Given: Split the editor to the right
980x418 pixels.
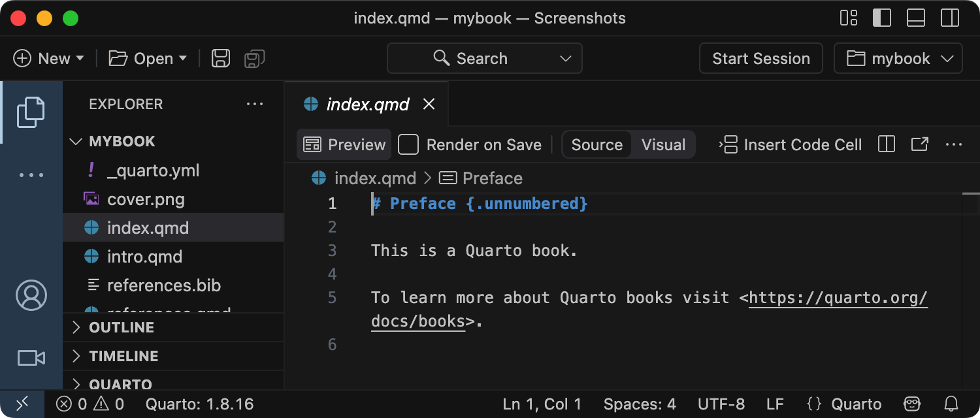Looking at the screenshot, I should pyautogui.click(x=887, y=144).
